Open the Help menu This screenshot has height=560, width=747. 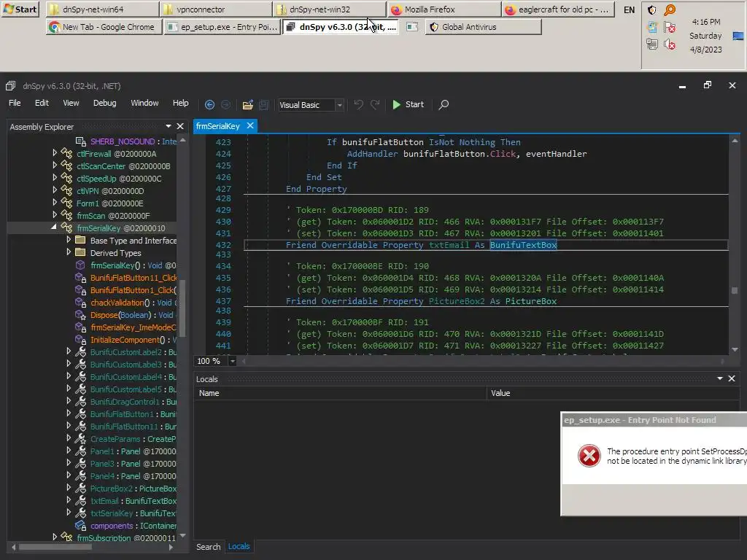coord(181,103)
